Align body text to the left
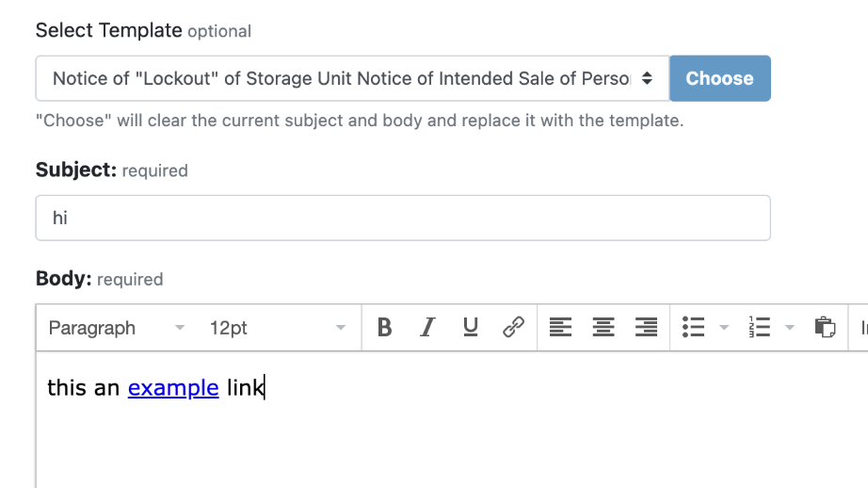This screenshot has width=868, height=488. 560,327
